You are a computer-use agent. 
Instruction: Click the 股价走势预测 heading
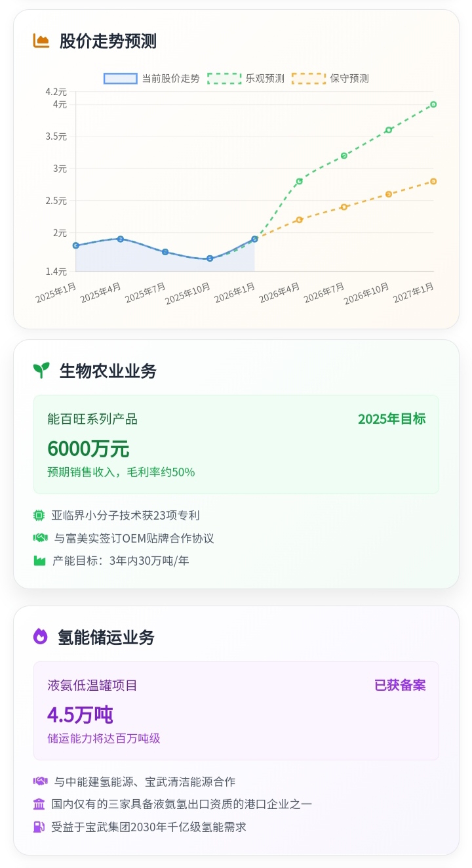pos(108,41)
